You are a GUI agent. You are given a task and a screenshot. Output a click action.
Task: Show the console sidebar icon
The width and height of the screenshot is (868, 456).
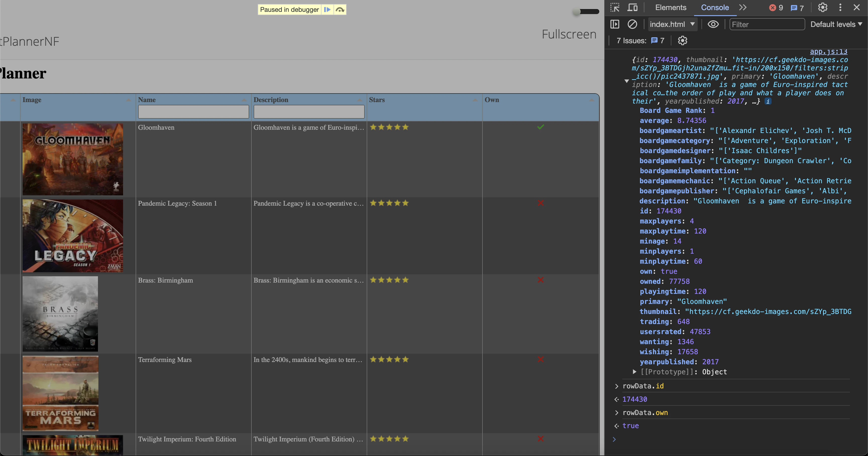point(615,24)
